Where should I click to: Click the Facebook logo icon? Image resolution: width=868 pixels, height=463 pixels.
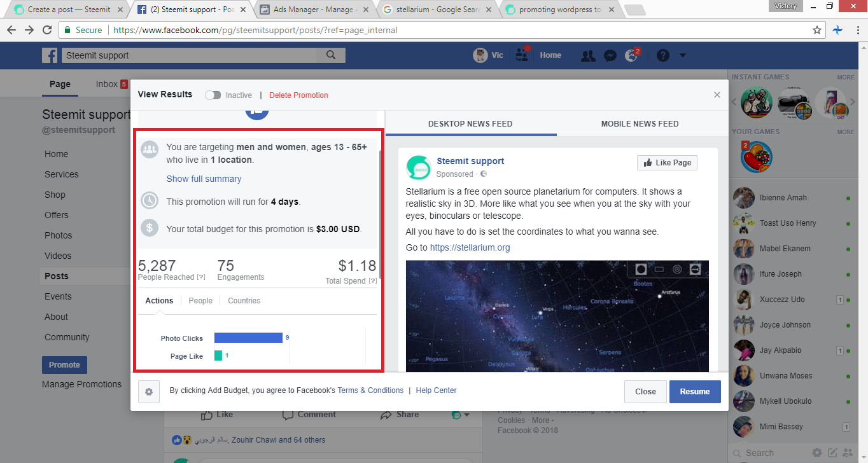(x=50, y=55)
